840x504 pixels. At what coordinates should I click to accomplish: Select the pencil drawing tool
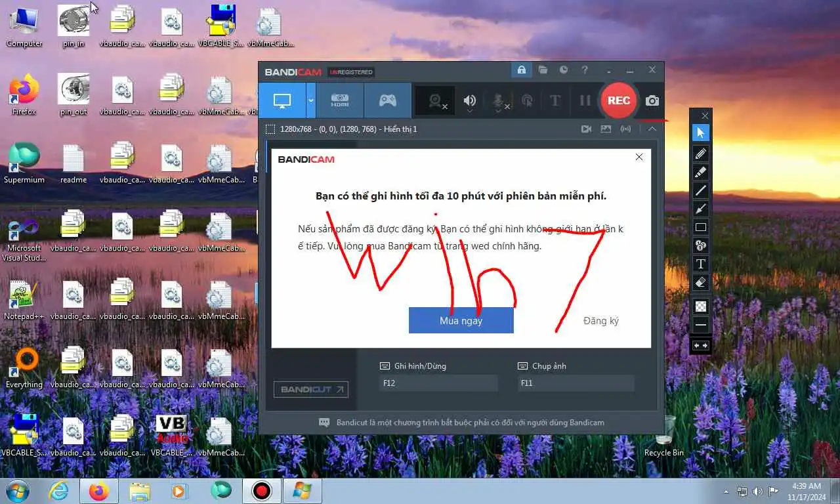point(700,154)
